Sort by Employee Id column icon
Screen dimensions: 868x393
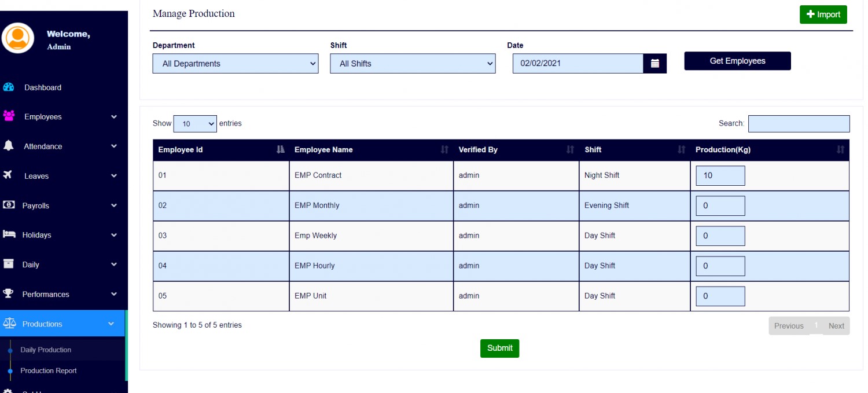pyautogui.click(x=281, y=150)
